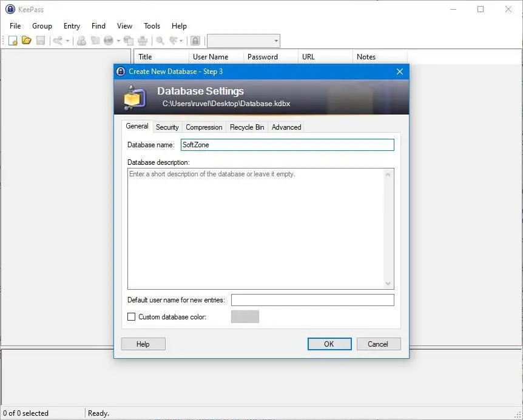Viewport: 523px width, 420px height.
Task: Click the Notes column header
Action: 380,56
